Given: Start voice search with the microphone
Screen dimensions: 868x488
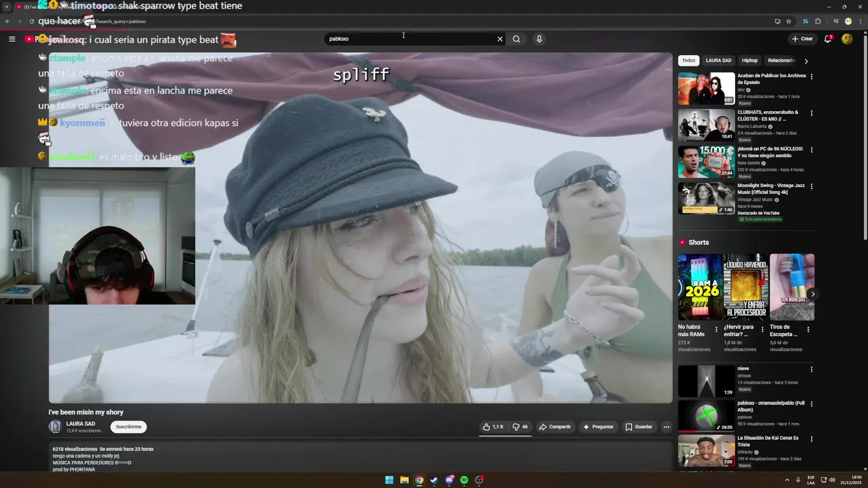Looking at the screenshot, I should coord(539,39).
